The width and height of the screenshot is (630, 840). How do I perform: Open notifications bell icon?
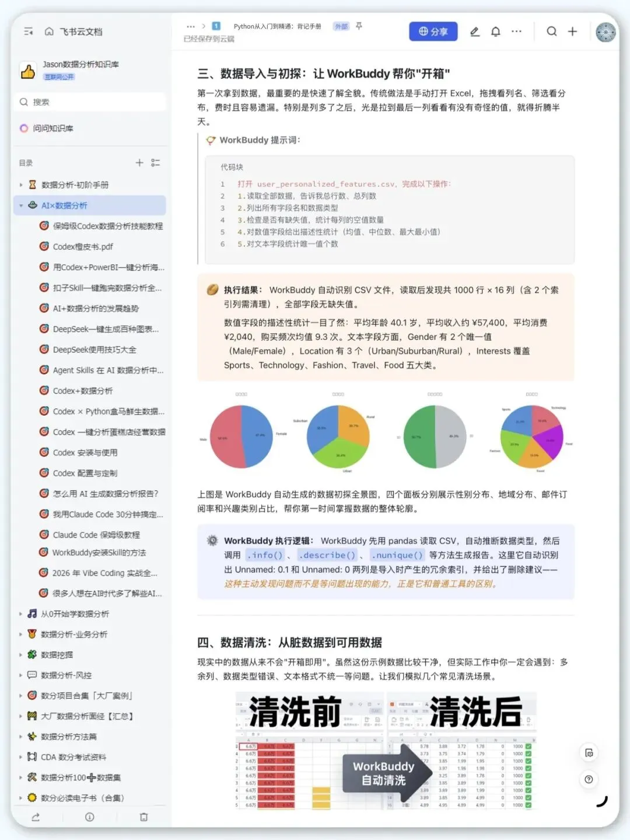(496, 32)
